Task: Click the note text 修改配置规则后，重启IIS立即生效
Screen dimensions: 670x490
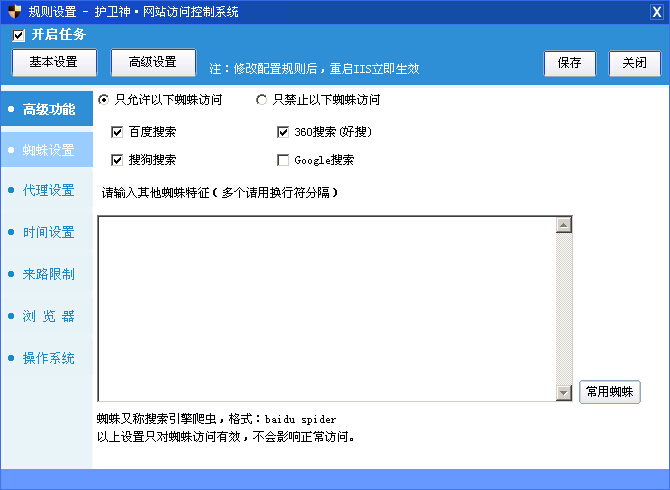Action: tap(326, 69)
